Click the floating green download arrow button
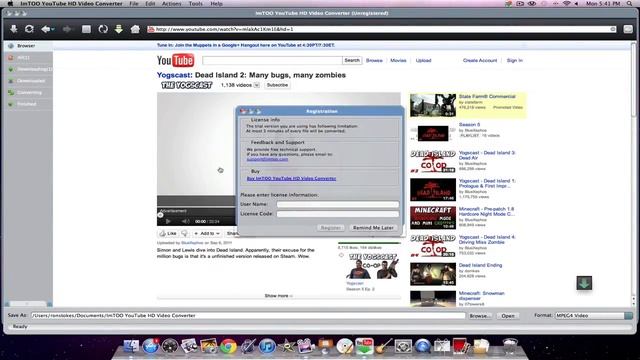Viewport: 640px width, 360px height. [584, 283]
